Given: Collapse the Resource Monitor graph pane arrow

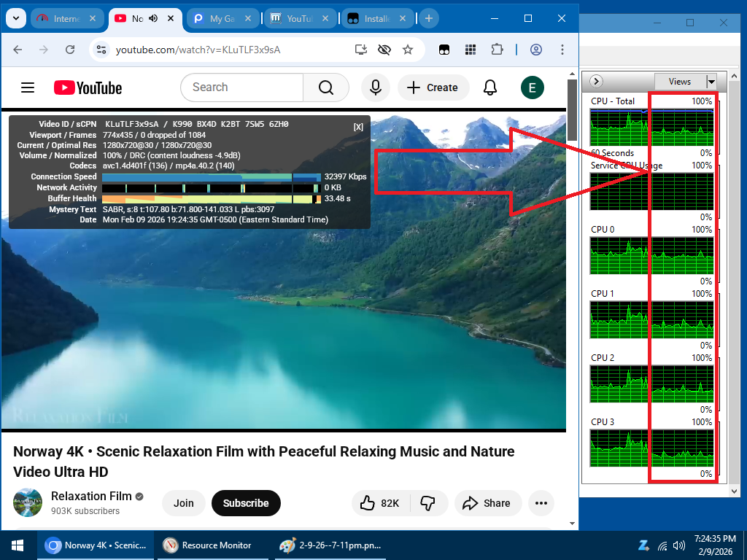Looking at the screenshot, I should coord(596,82).
